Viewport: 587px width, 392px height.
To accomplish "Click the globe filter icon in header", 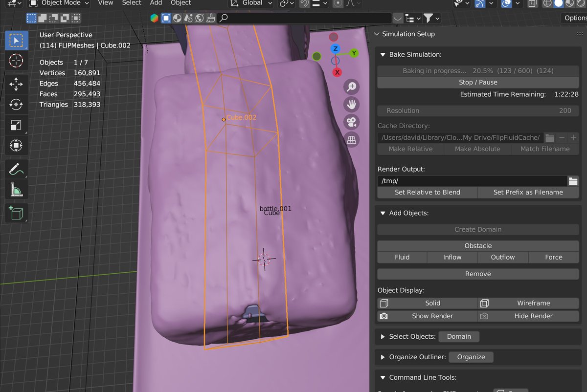I will coord(200,19).
